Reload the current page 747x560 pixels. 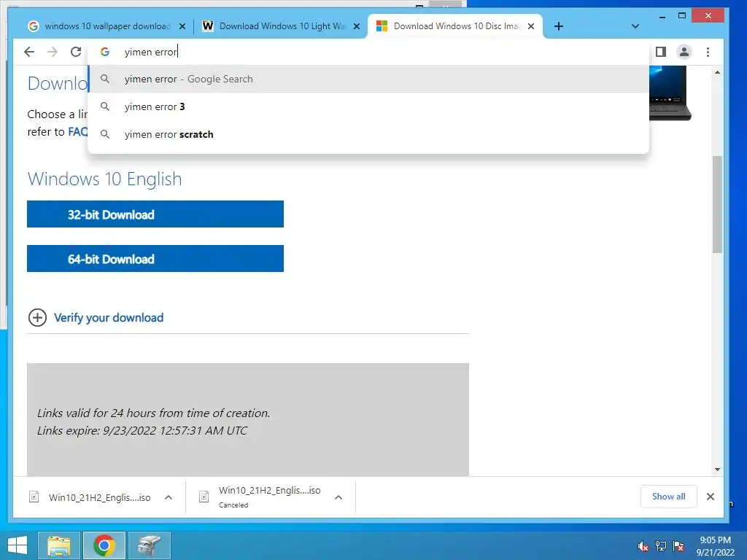pos(76,52)
